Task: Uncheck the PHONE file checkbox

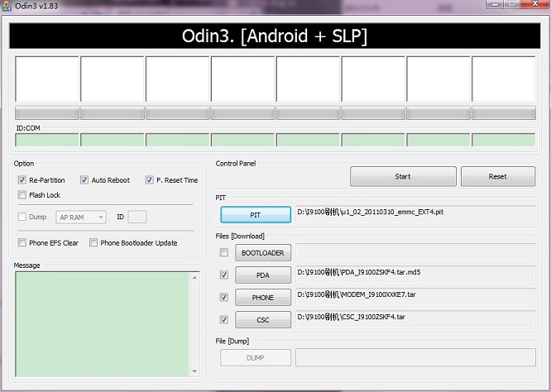Action: tap(224, 297)
